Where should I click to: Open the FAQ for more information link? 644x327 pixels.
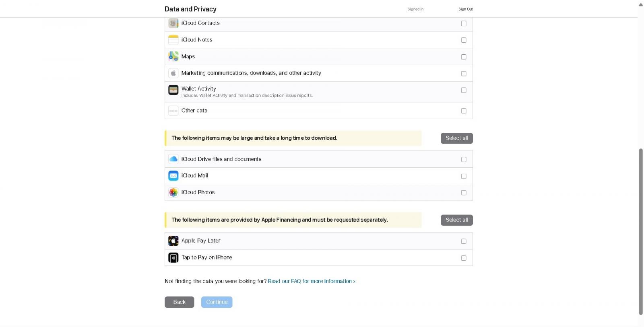pyautogui.click(x=312, y=281)
